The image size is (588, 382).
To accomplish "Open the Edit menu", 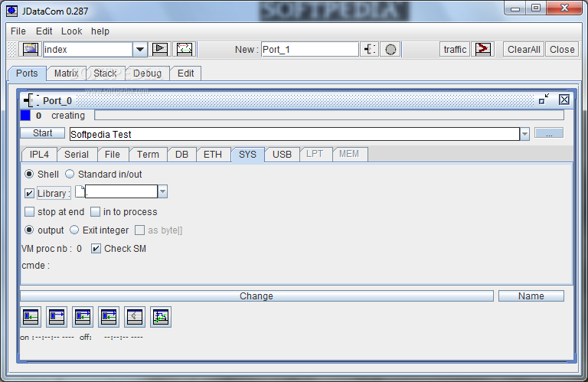I will (x=44, y=31).
